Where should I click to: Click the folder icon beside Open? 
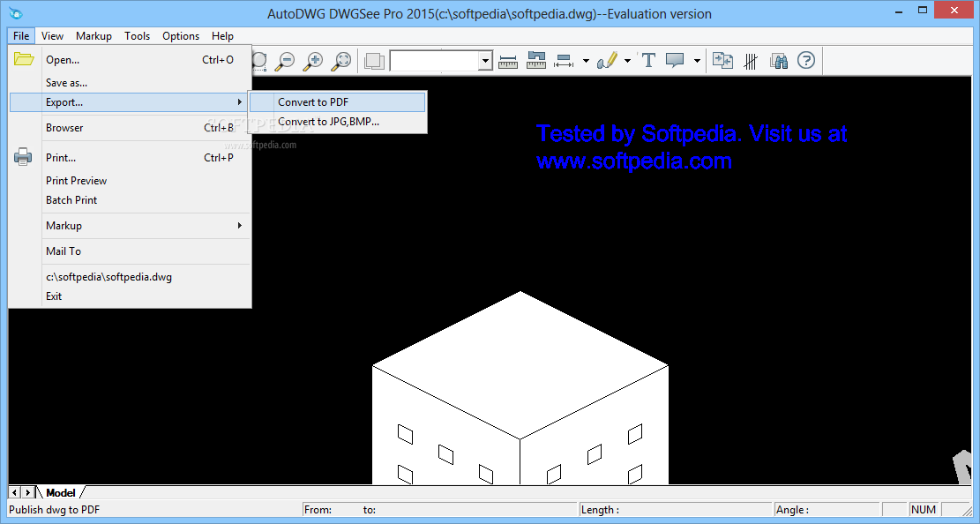coord(24,59)
